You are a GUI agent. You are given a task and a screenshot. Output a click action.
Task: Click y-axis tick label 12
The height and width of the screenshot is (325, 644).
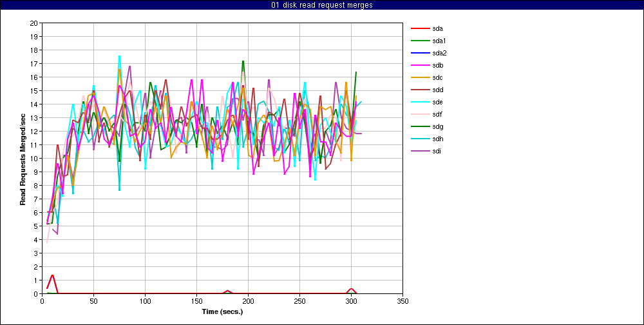(x=34, y=132)
